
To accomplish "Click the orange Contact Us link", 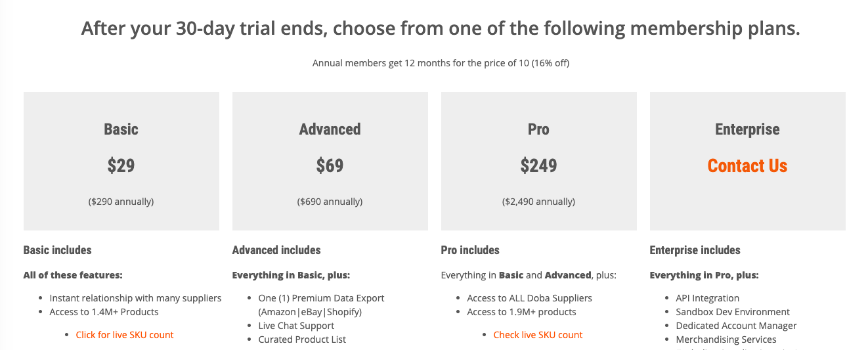I will 747,165.
